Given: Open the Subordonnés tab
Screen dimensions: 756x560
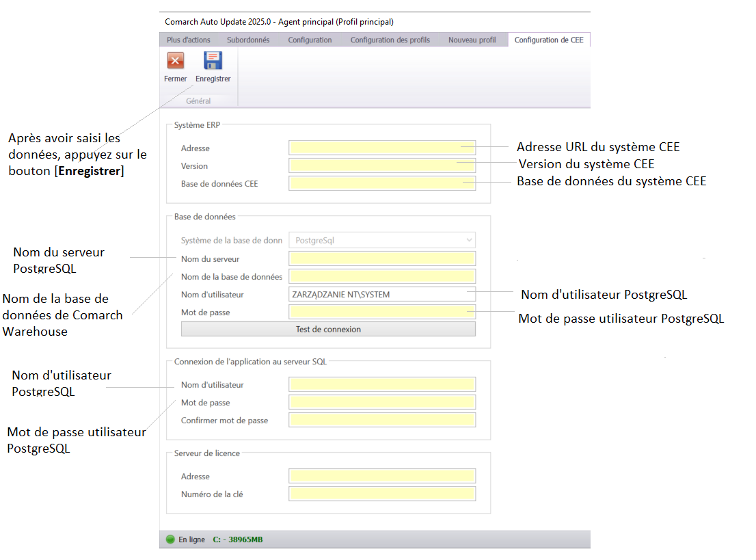Looking at the screenshot, I should click(248, 40).
